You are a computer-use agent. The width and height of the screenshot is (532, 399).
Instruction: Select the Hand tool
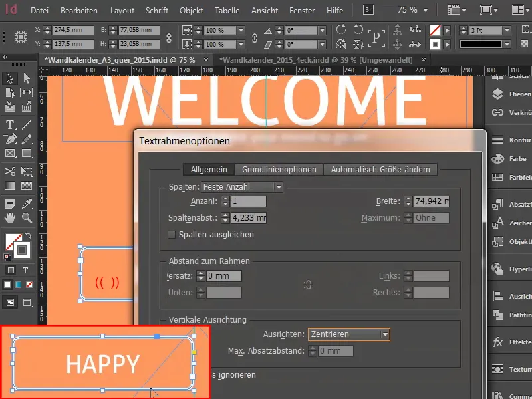pyautogui.click(x=9, y=218)
